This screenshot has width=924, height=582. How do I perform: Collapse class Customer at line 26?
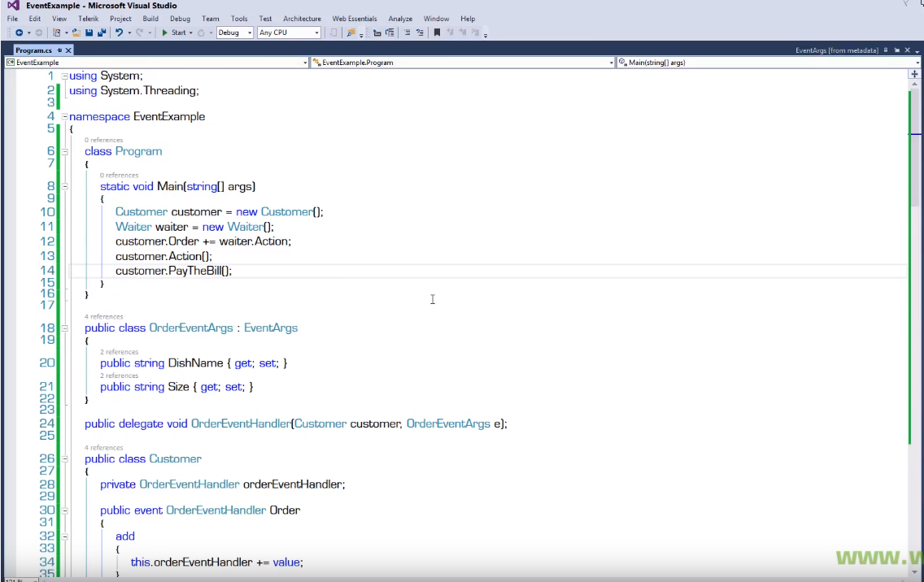(65, 459)
